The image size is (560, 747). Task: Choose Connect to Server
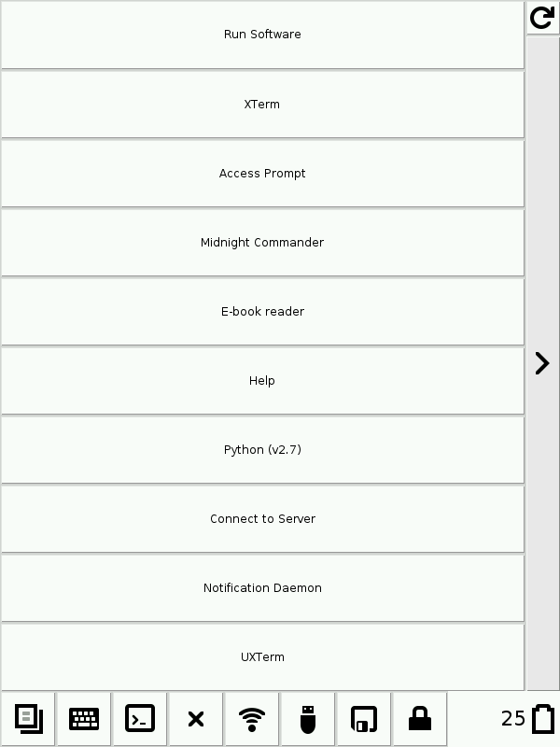point(262,519)
